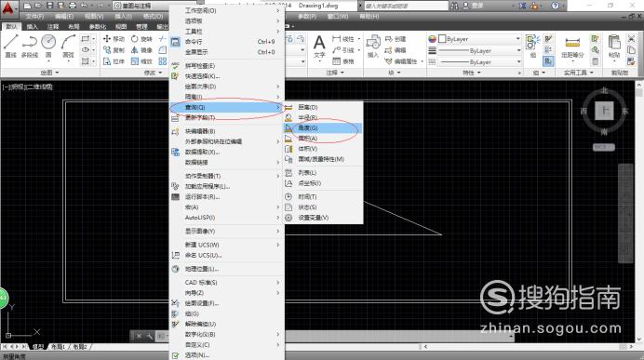
Task: Choose Volume (体积 V) in Inquiry submenu
Action: coord(323,149)
